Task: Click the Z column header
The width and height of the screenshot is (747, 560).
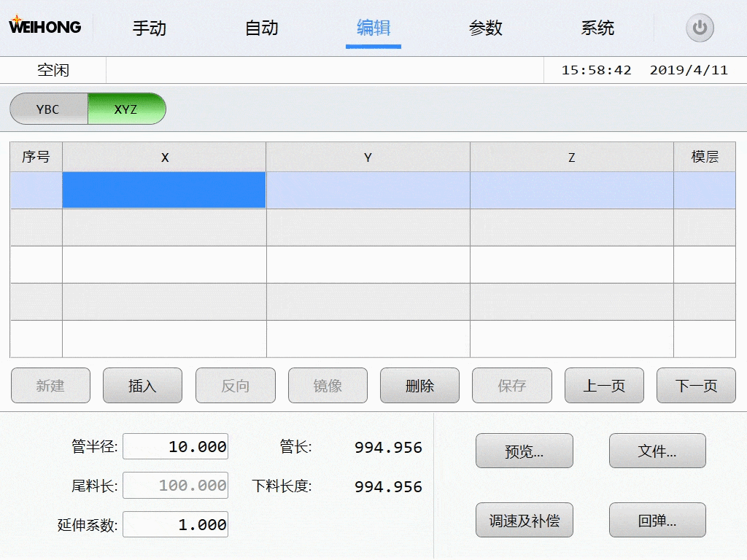Action: (x=572, y=157)
